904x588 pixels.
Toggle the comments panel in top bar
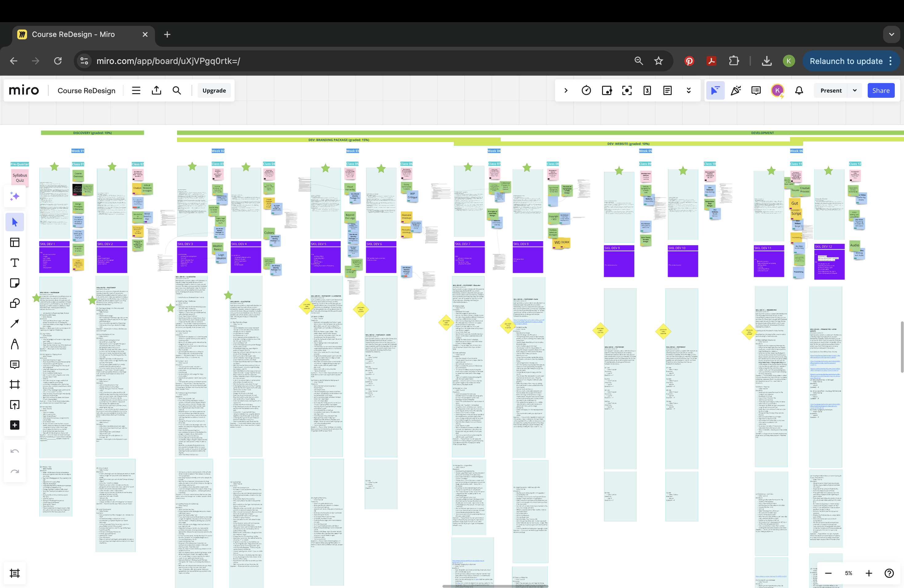click(x=756, y=90)
